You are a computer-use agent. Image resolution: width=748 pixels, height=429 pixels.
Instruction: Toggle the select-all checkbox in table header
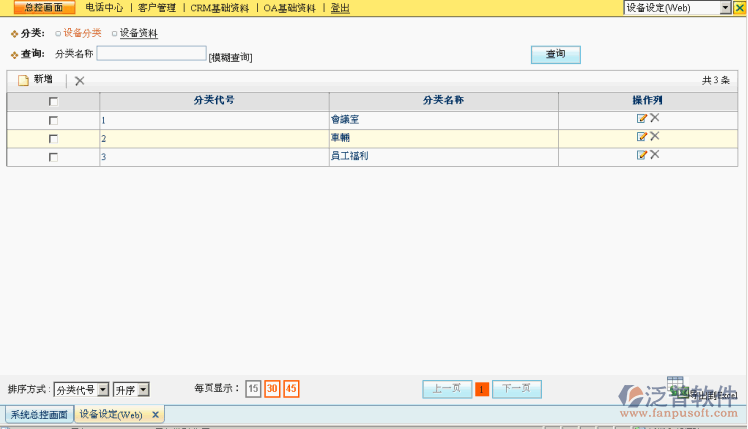coord(53,101)
